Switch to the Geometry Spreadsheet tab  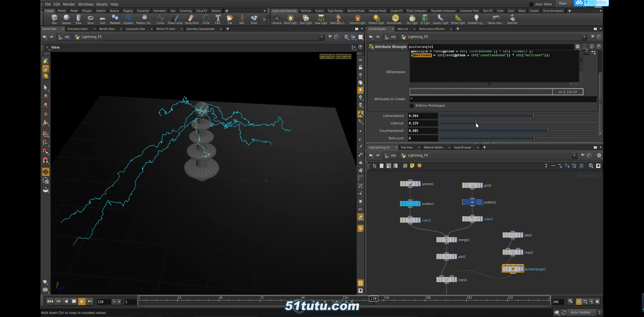pyautogui.click(x=200, y=29)
